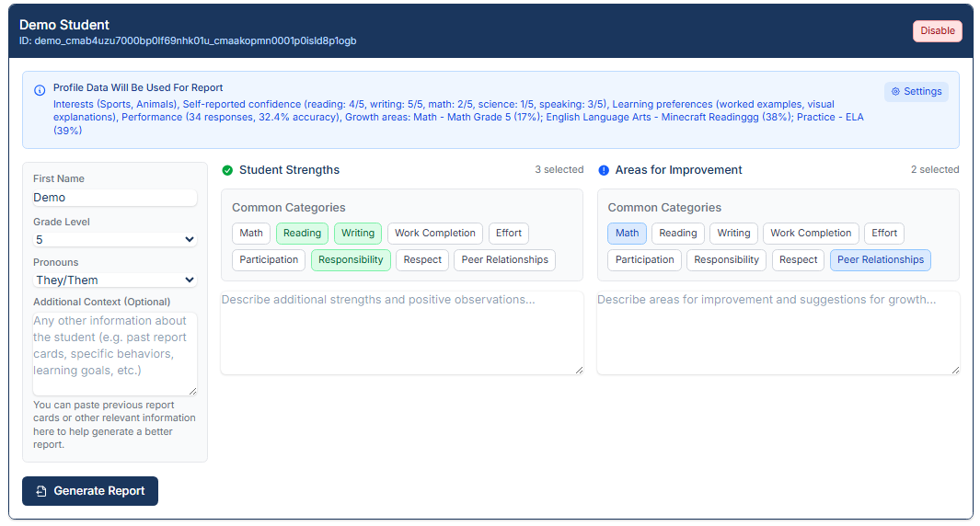980x526 pixels.
Task: Deselect Writing in Student Strengths
Action: coord(357,234)
